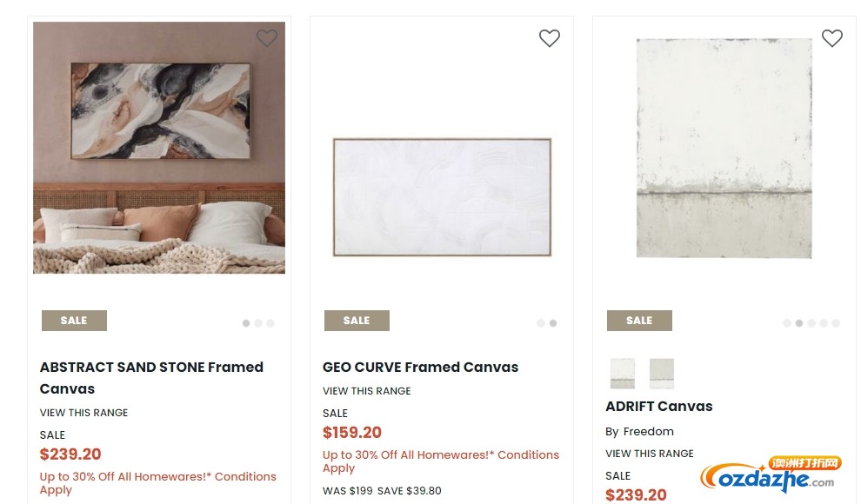Choose the first Adrift Canvas color swatch
Viewport: 861px width, 504px height.
tap(623, 374)
